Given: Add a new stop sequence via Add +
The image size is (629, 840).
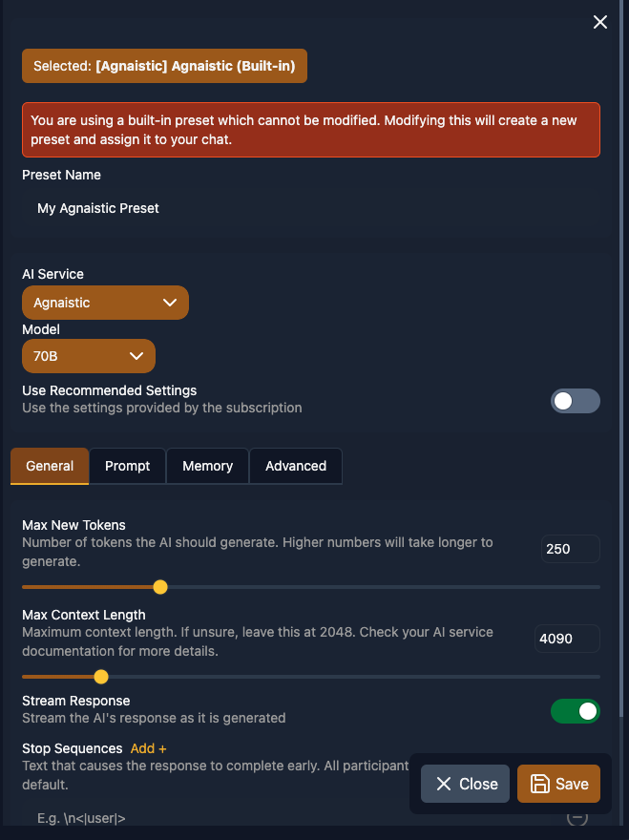Looking at the screenshot, I should (148, 748).
